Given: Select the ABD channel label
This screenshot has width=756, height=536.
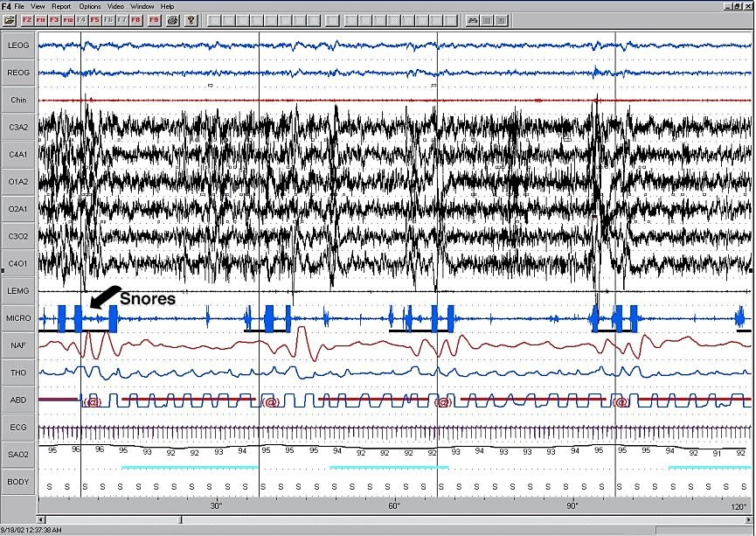Looking at the screenshot, I should tap(18, 400).
